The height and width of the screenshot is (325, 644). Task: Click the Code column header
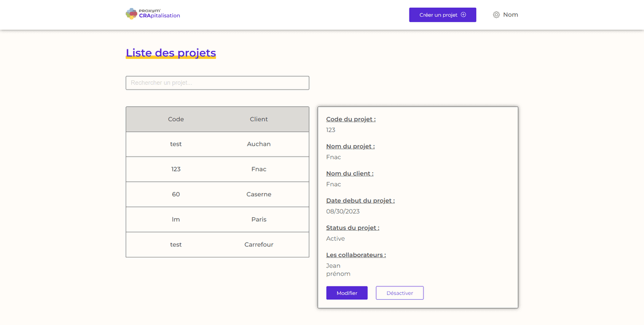(x=176, y=119)
